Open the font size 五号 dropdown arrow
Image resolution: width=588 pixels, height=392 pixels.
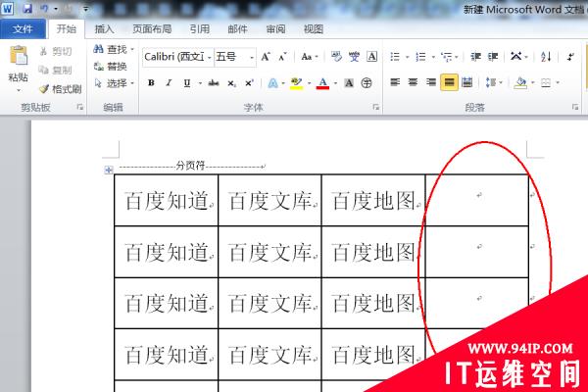252,57
